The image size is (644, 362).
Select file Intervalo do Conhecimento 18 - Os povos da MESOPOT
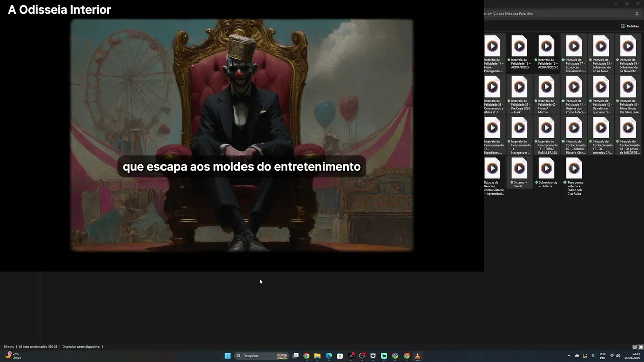[628, 136]
